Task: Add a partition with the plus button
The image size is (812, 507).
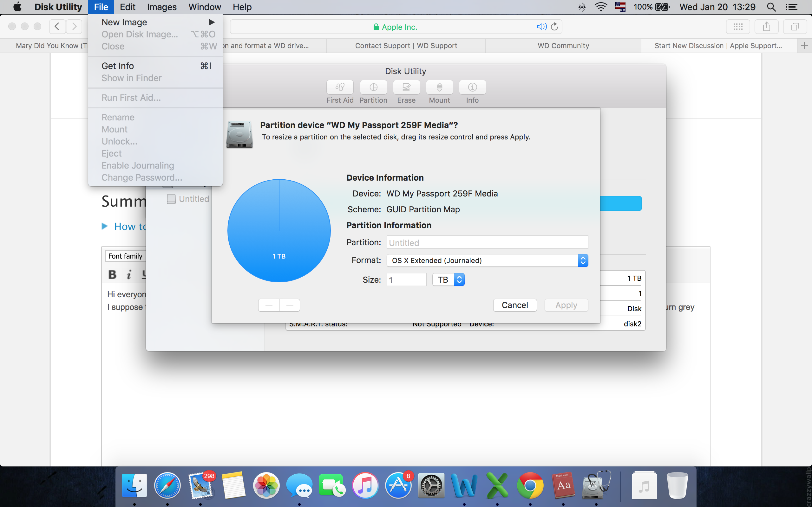Action: (x=269, y=305)
